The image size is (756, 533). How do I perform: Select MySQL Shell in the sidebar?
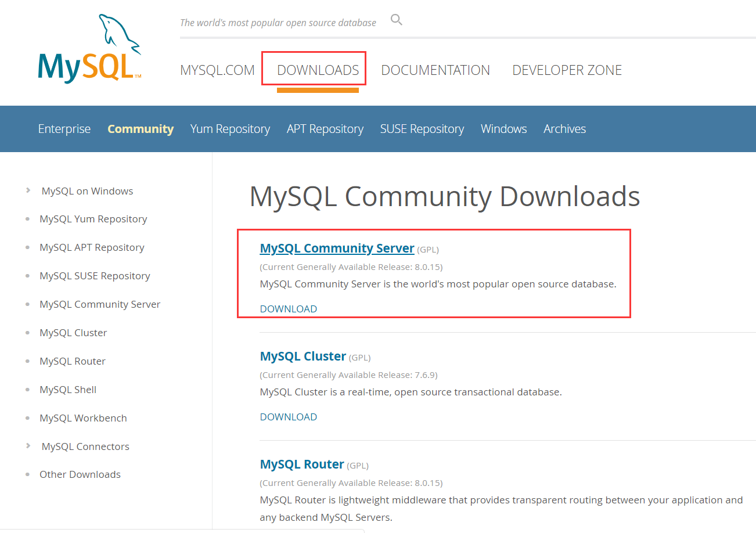point(68,389)
